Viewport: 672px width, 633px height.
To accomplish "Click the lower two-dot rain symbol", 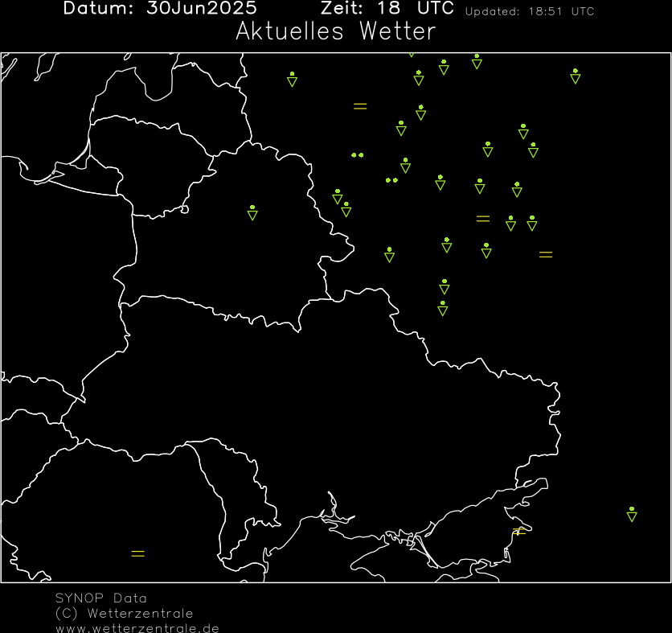I will coord(391,180).
